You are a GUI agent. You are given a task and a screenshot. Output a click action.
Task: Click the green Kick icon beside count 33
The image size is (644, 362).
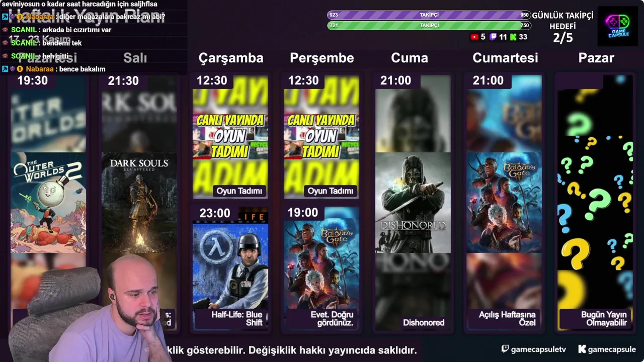pyautogui.click(x=513, y=37)
